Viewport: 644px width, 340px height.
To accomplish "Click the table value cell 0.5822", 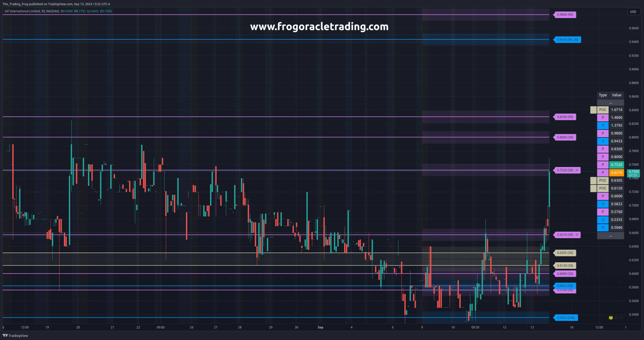I will [617, 204].
